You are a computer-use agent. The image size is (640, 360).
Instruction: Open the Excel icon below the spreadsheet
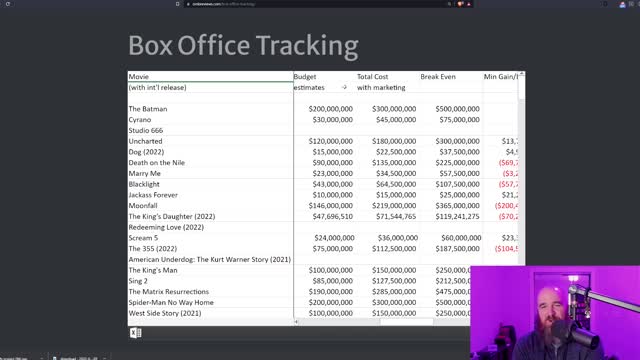(x=136, y=333)
